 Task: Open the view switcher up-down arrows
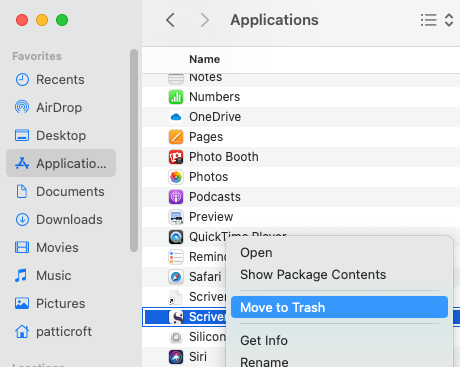tap(449, 20)
